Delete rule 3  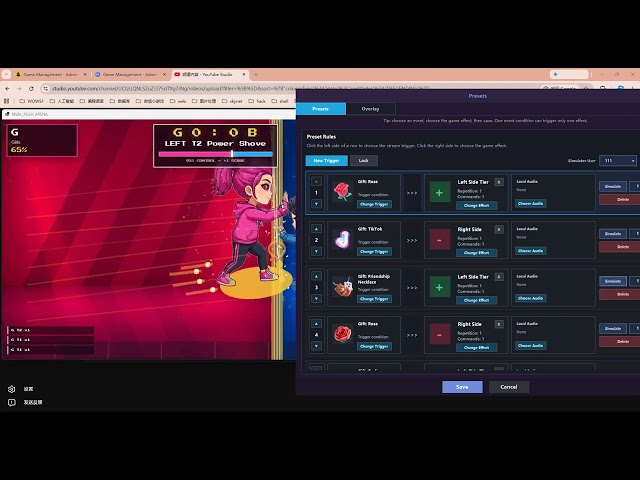pos(622,294)
